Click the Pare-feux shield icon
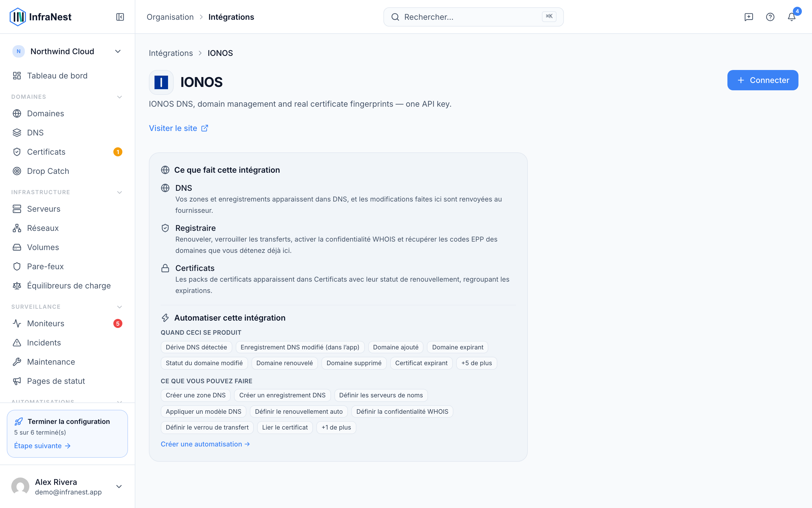The width and height of the screenshot is (812, 508). [x=17, y=266]
